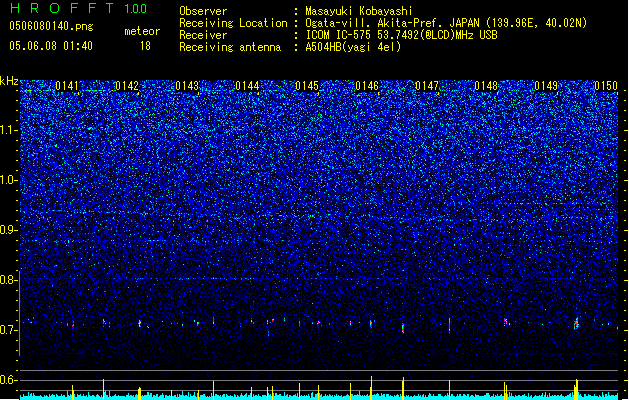Click the 0.8 frequency axis label
This screenshot has width=629, height=400.
7,280
